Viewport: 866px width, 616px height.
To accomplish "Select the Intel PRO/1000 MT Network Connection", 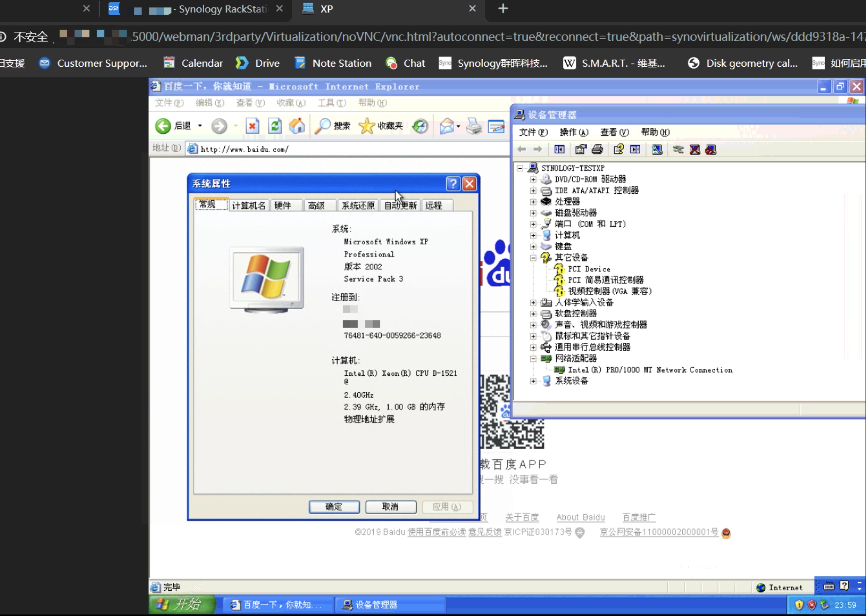I will point(650,370).
